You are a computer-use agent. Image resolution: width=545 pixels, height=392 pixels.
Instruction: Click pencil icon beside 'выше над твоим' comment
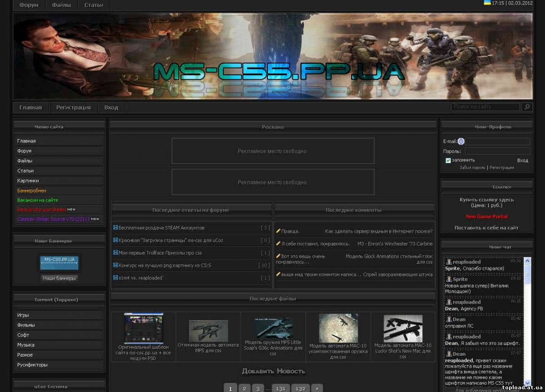pyautogui.click(x=278, y=274)
